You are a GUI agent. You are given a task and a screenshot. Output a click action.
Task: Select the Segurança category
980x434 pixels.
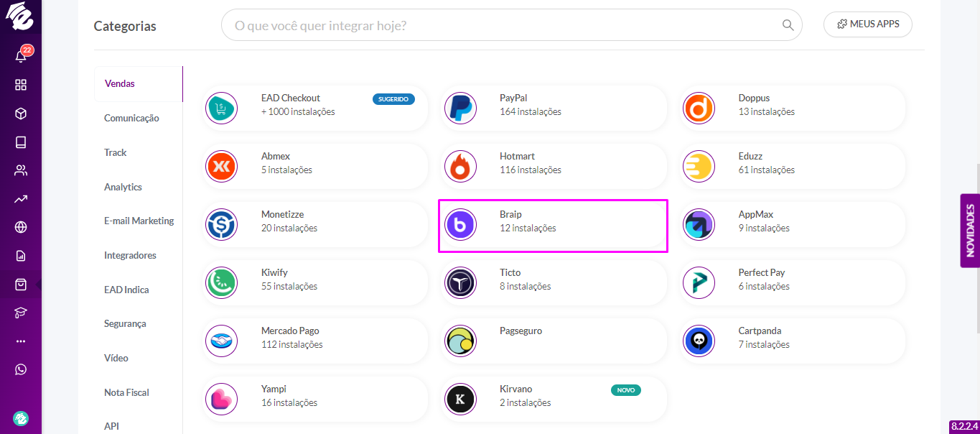(125, 323)
